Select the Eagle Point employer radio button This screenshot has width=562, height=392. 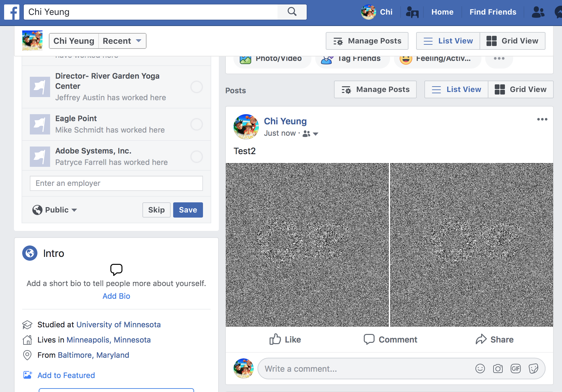coord(197,124)
